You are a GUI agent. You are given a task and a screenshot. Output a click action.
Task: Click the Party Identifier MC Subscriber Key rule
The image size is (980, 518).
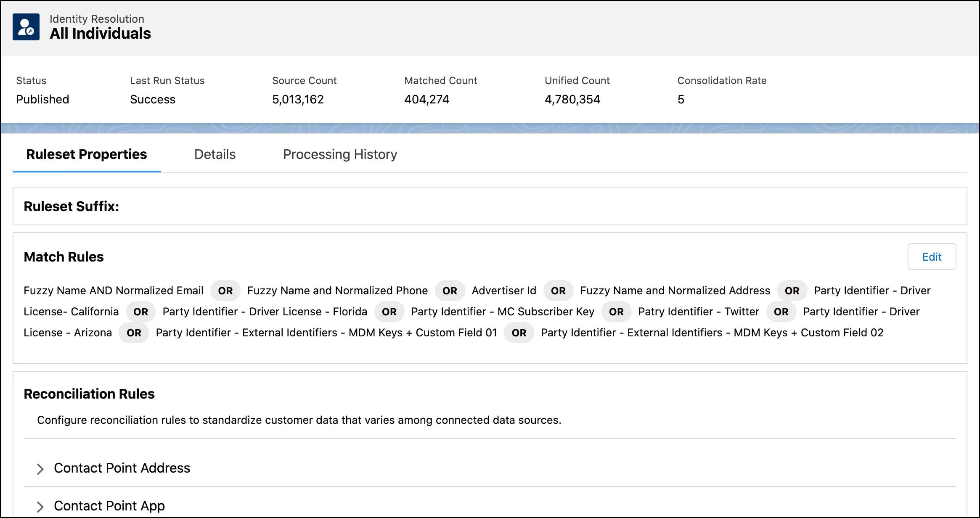[503, 312]
